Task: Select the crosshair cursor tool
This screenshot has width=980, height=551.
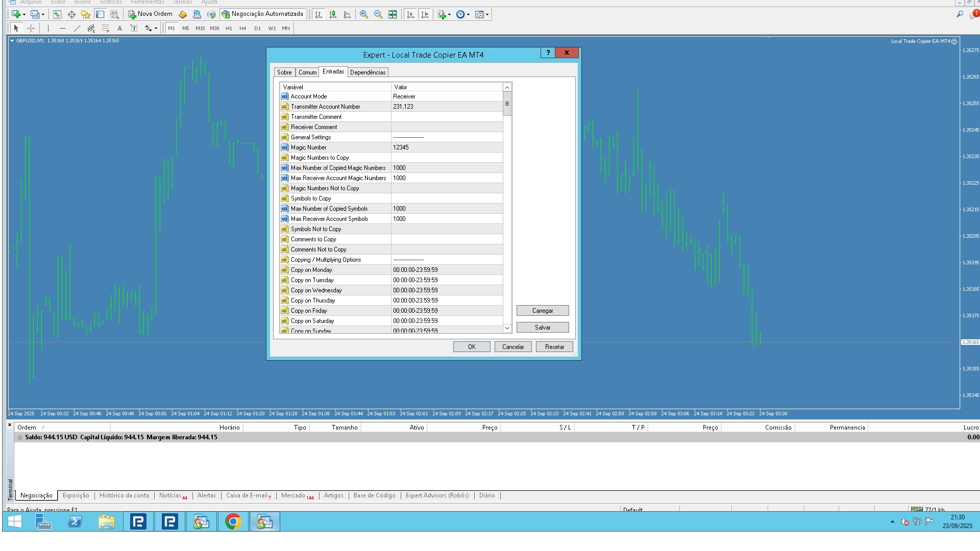Action: pos(31,29)
